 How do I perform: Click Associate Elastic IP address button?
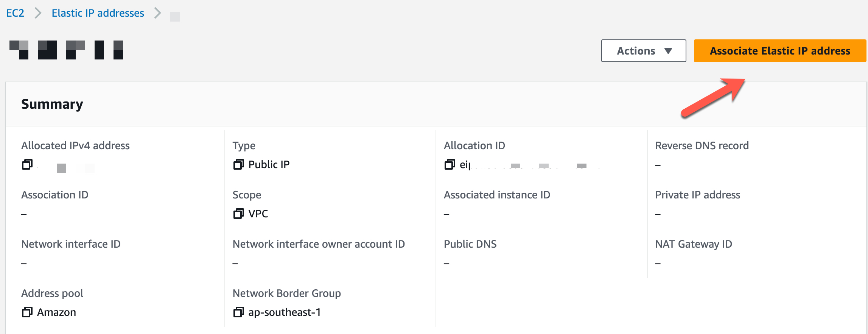tap(779, 51)
